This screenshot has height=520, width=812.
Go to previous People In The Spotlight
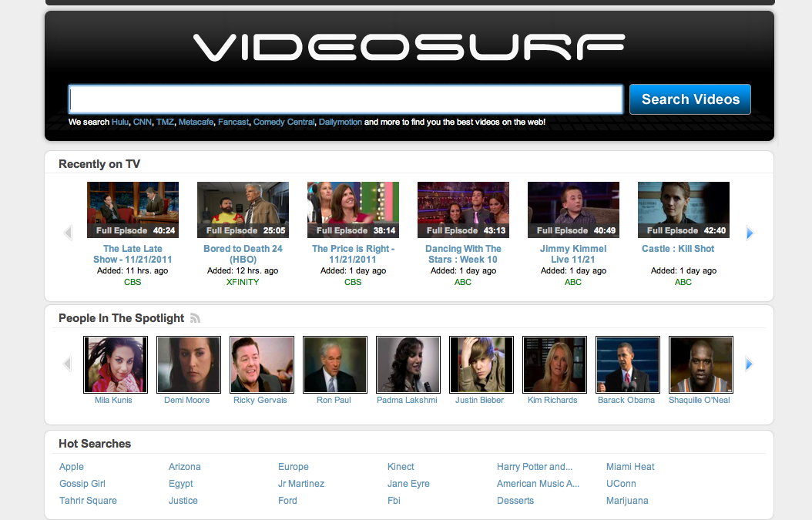click(67, 364)
